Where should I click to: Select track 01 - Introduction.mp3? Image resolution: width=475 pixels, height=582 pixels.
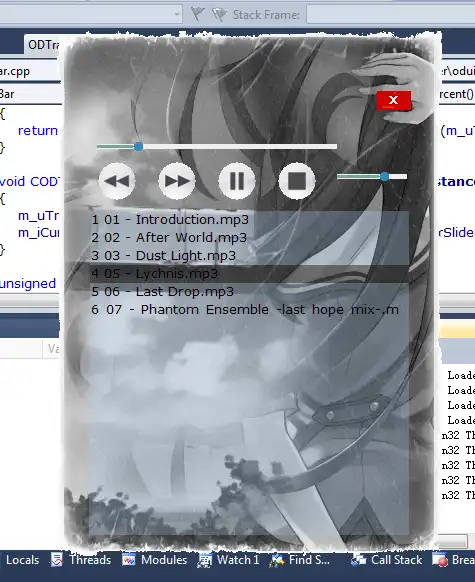[x=249, y=219]
